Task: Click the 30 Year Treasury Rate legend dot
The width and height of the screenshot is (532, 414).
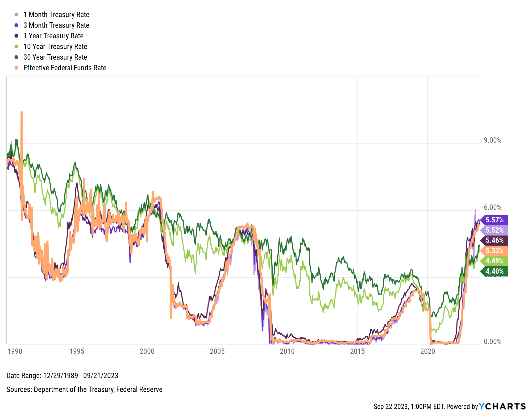Action: pyautogui.click(x=16, y=57)
